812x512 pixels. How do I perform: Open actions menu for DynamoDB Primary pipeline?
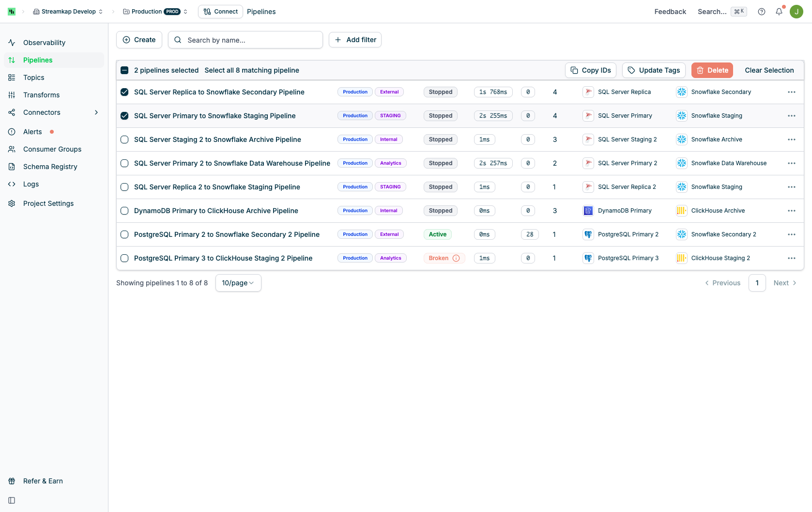coord(792,211)
